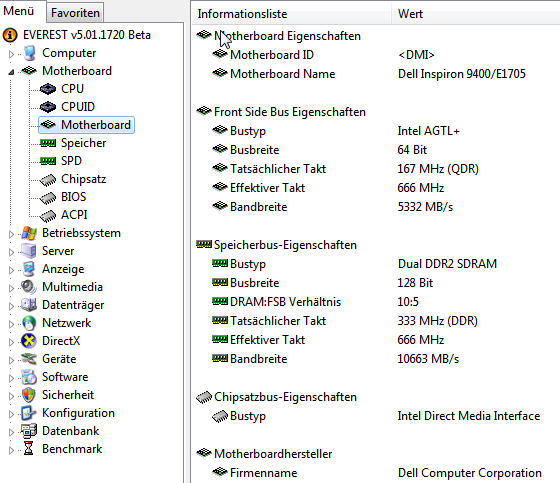Click the Benchmark hourglass icon
This screenshot has width=560, height=483.
(29, 449)
